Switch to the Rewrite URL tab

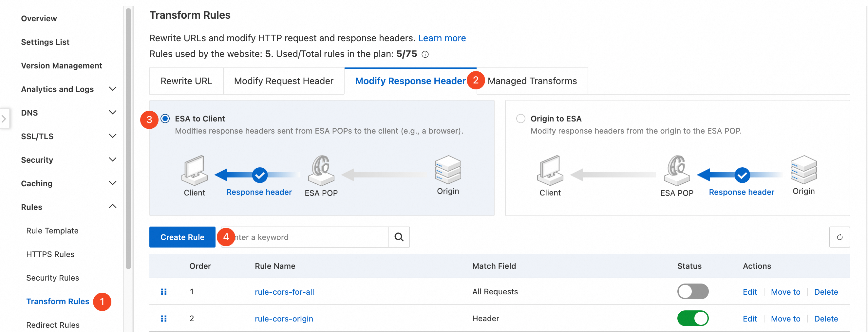click(186, 81)
